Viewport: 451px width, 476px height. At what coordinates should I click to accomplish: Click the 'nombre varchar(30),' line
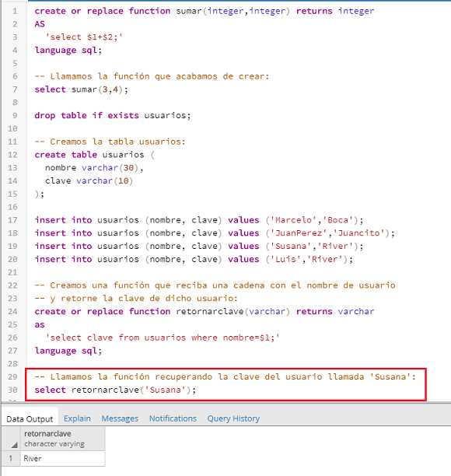[94, 167]
